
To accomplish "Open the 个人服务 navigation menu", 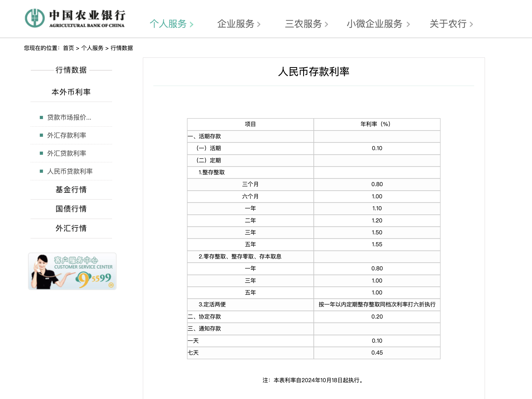I will click(x=168, y=24).
